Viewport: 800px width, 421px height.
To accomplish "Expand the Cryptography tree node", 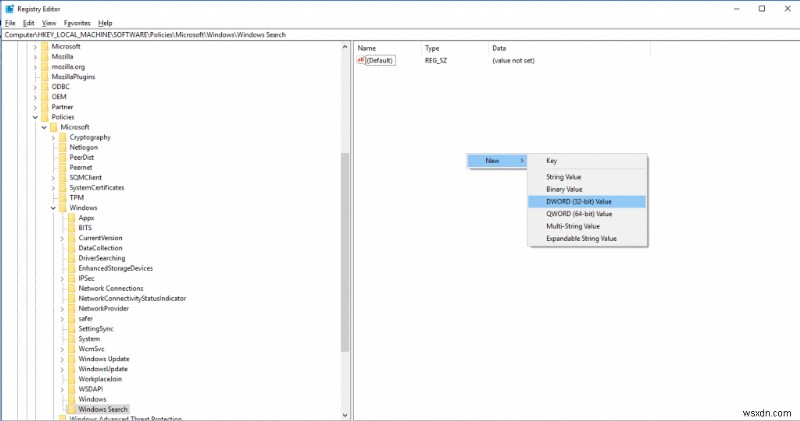I will [x=54, y=137].
